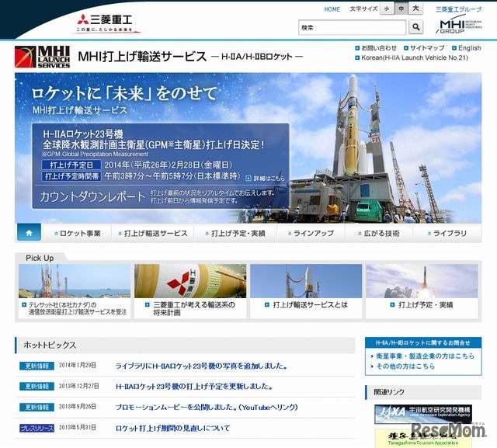Open the 三菱重工グループ link

tap(458, 9)
